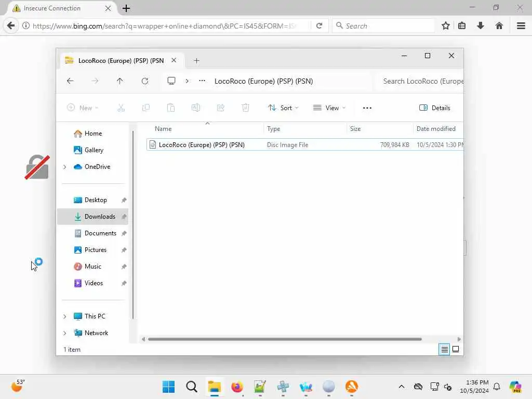Go back in File Explorer

click(70, 81)
